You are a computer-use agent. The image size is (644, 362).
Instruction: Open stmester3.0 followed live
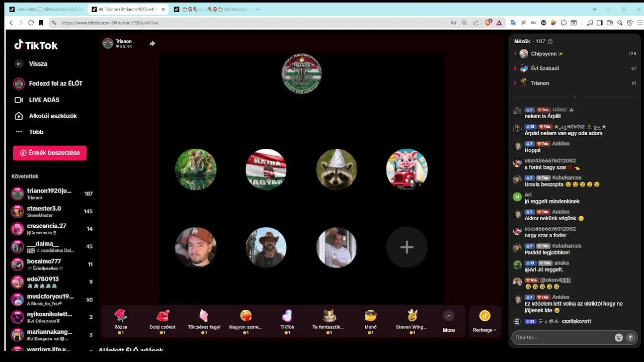[x=52, y=212]
